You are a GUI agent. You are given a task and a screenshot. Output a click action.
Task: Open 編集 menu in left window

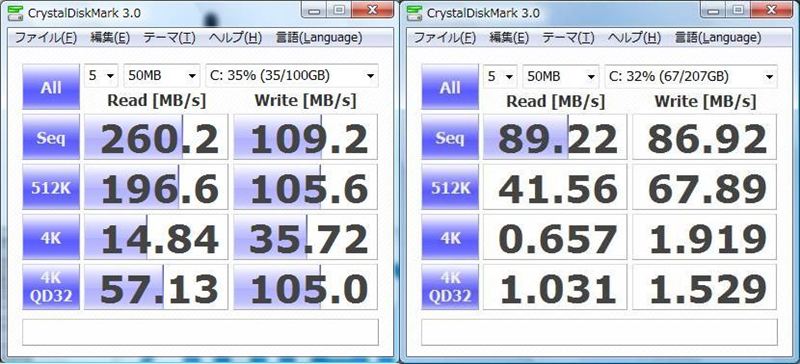(x=110, y=37)
